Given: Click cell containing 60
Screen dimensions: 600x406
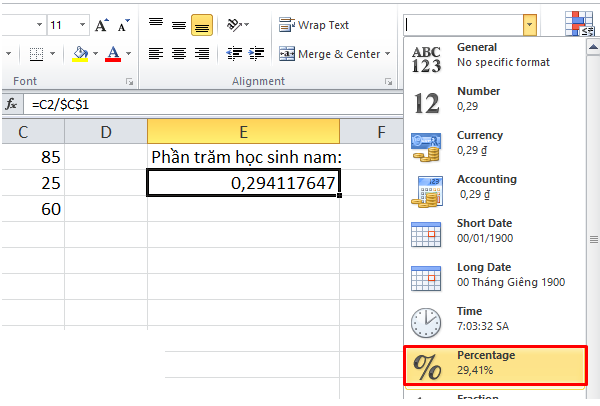Looking at the screenshot, I should click(x=33, y=209).
